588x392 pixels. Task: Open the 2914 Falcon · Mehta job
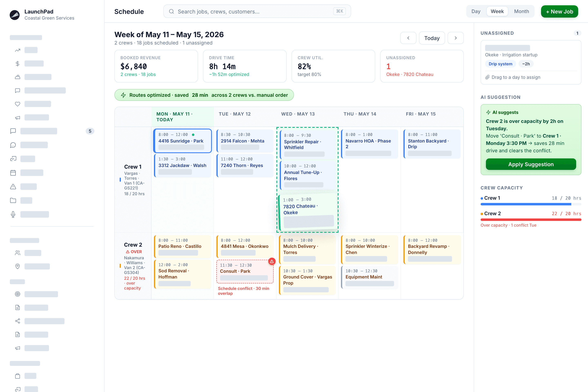[x=245, y=141]
